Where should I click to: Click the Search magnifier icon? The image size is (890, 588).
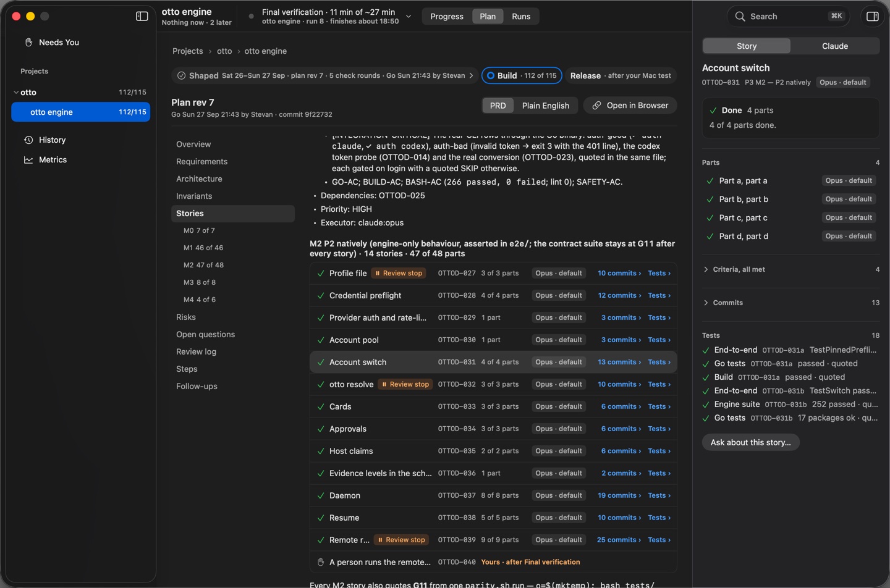740,17
